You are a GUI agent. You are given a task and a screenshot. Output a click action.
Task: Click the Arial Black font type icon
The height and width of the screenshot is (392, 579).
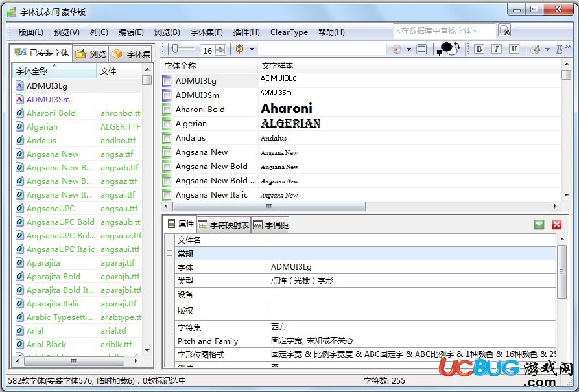click(19, 345)
